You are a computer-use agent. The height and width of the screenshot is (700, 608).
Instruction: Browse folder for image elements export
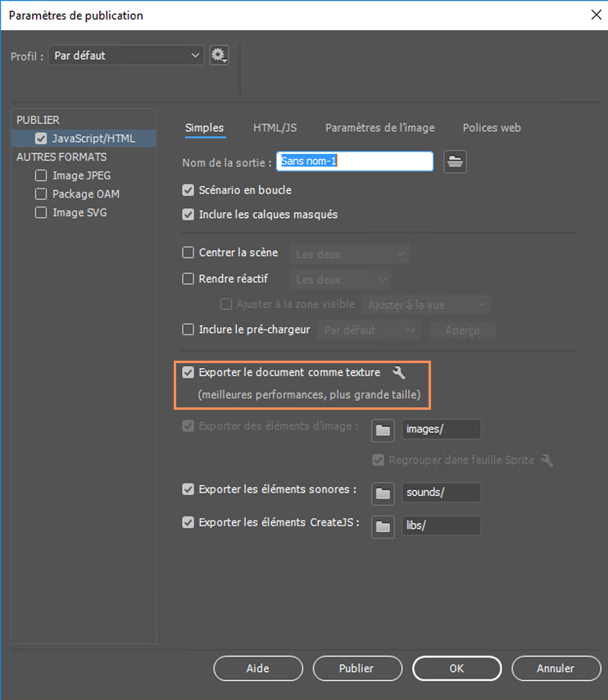click(x=383, y=430)
